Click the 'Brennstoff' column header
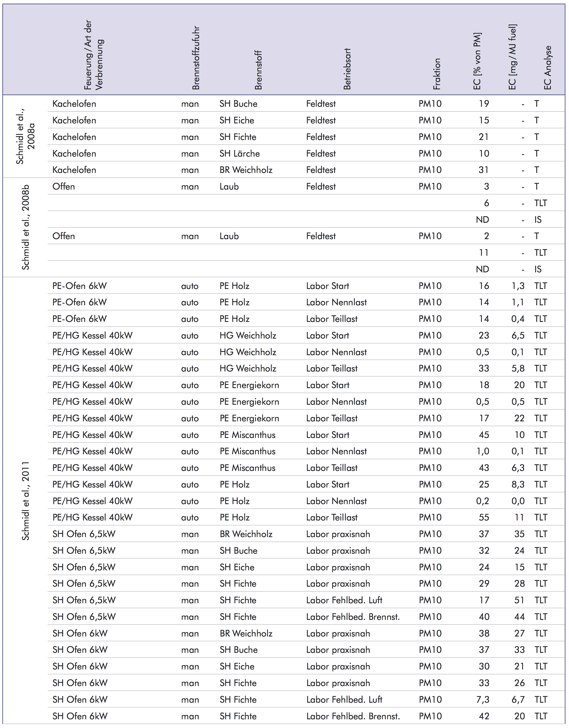Image resolution: width=569 pixels, height=728 pixels. pos(258,70)
